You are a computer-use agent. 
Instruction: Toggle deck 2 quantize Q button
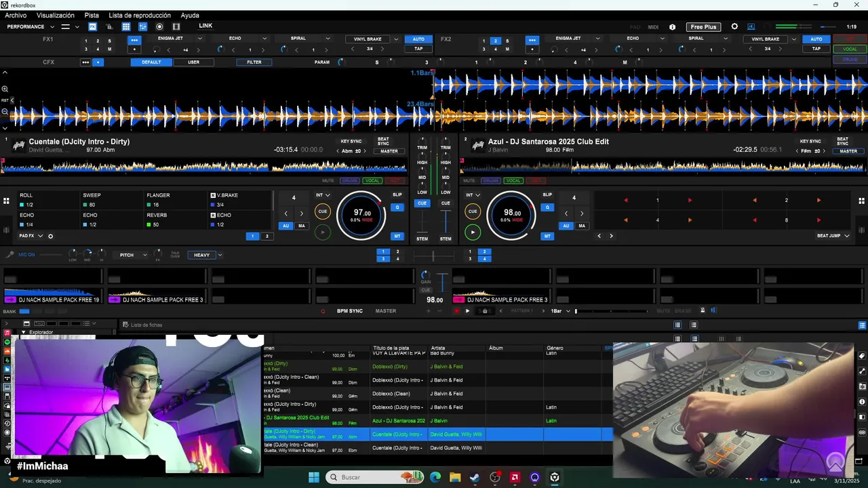pyautogui.click(x=547, y=207)
